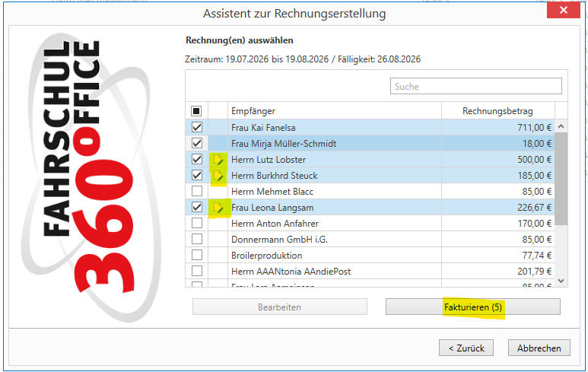Check the Broilerproduktion checkbox
This screenshot has height=372, width=588.
[x=197, y=255]
